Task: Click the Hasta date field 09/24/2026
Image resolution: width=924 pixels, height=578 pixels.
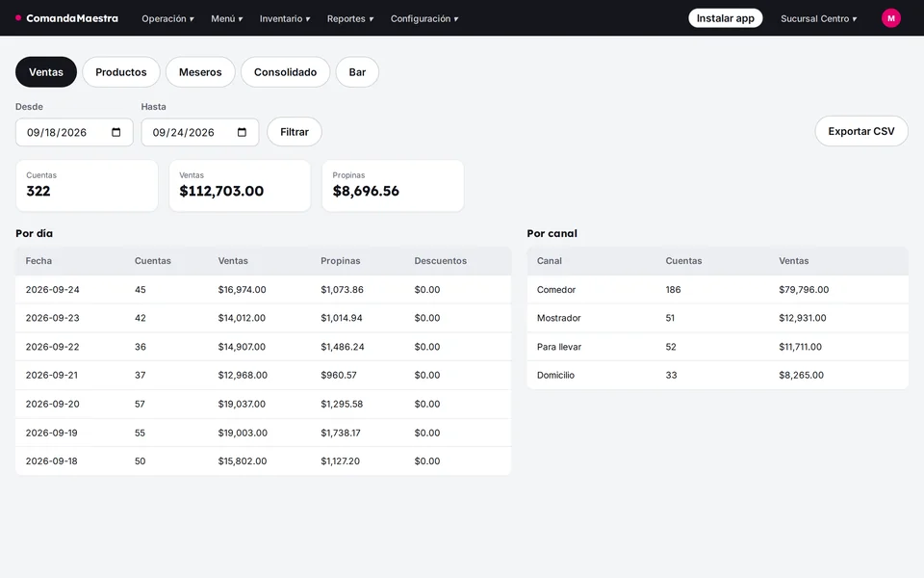Action: 200,132
